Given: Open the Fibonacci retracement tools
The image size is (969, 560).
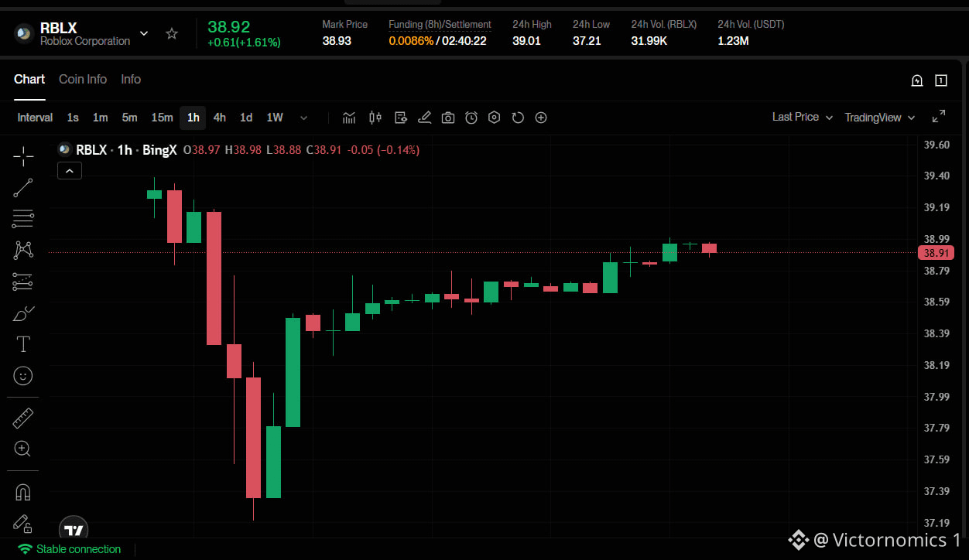Looking at the screenshot, I should coord(23,219).
